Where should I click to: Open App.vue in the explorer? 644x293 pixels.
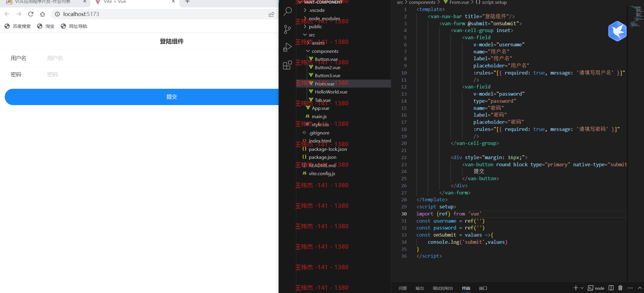(x=320, y=108)
